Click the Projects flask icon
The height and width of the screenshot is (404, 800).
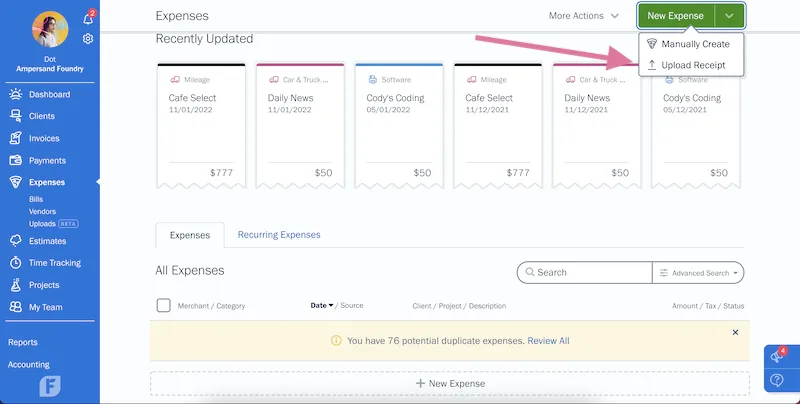pyautogui.click(x=15, y=285)
